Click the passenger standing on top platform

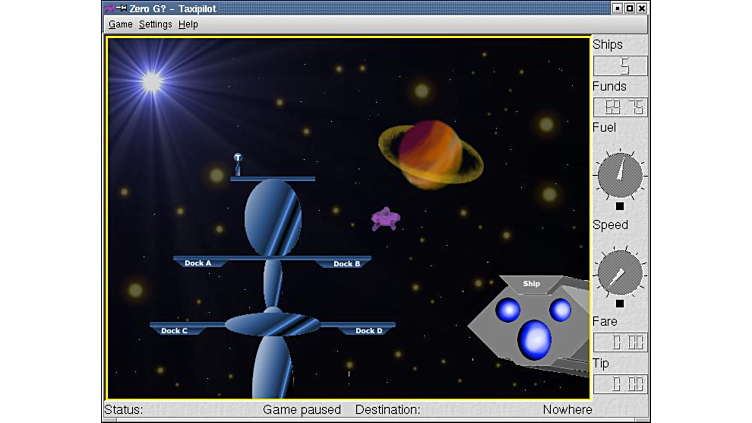point(238,163)
